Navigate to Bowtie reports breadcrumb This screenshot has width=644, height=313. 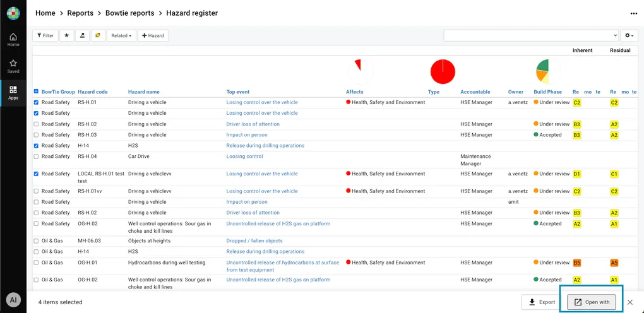(130, 13)
